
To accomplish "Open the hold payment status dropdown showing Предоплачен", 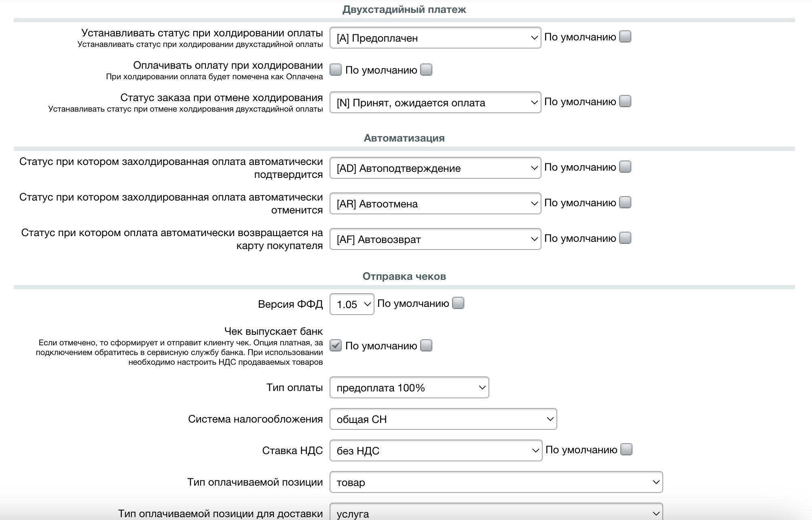I will [x=435, y=38].
